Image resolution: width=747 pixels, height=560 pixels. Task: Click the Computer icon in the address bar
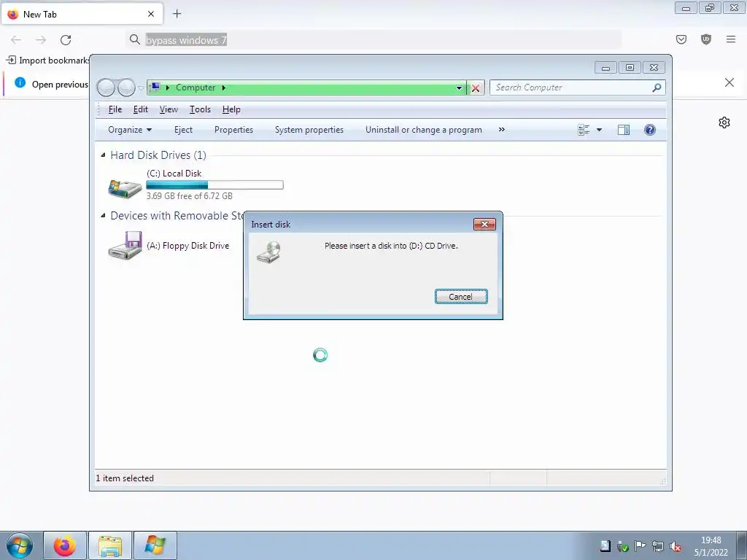tap(155, 87)
